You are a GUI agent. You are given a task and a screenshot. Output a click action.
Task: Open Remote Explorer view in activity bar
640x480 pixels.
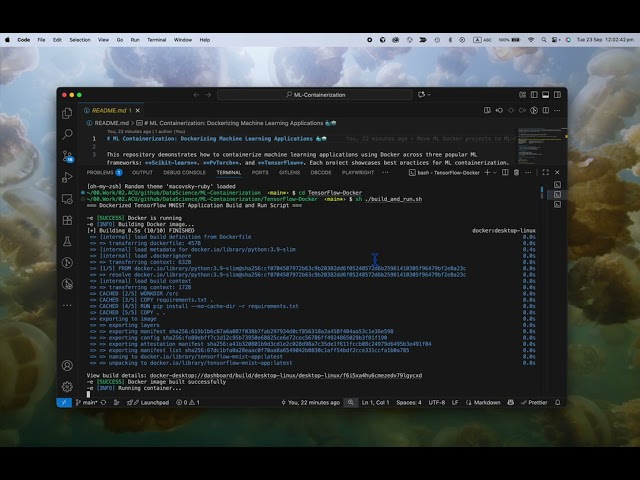67,199
